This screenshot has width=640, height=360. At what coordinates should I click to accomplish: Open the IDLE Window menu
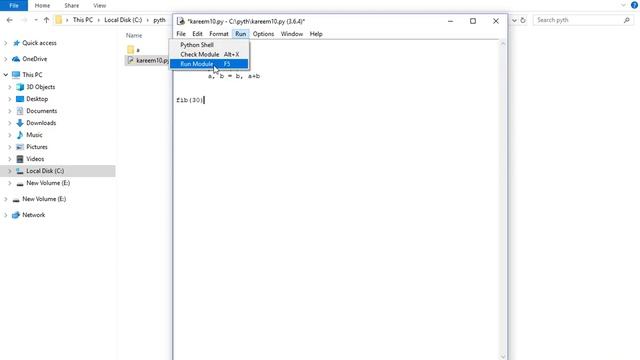point(291,34)
